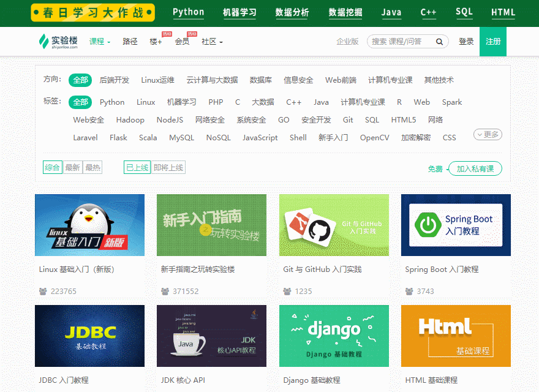Click 数据挖掘 in the green top banner
The height and width of the screenshot is (392, 539).
(345, 12)
